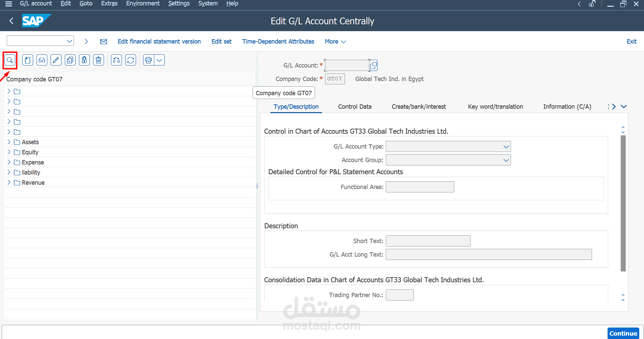Expand the Expense folder
Screen dimensions: 644x339
pos(9,162)
